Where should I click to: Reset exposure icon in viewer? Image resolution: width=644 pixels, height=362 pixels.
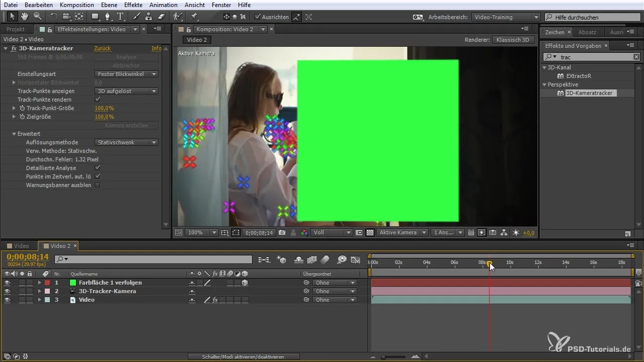tap(516, 233)
